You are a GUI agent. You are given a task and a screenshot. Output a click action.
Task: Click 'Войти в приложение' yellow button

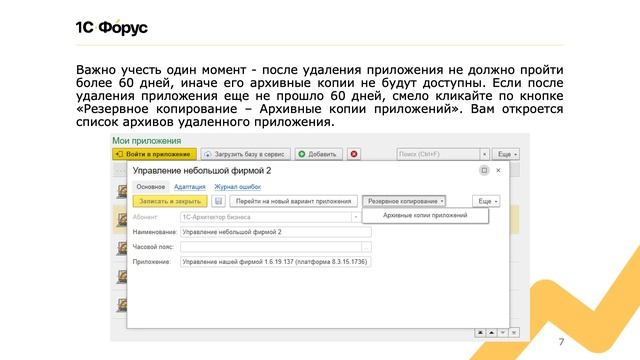(154, 154)
